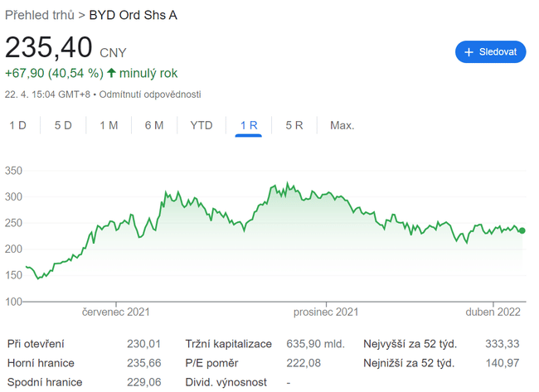This screenshot has width=539, height=392.
Task: Show the Max. time range
Action: (x=342, y=125)
